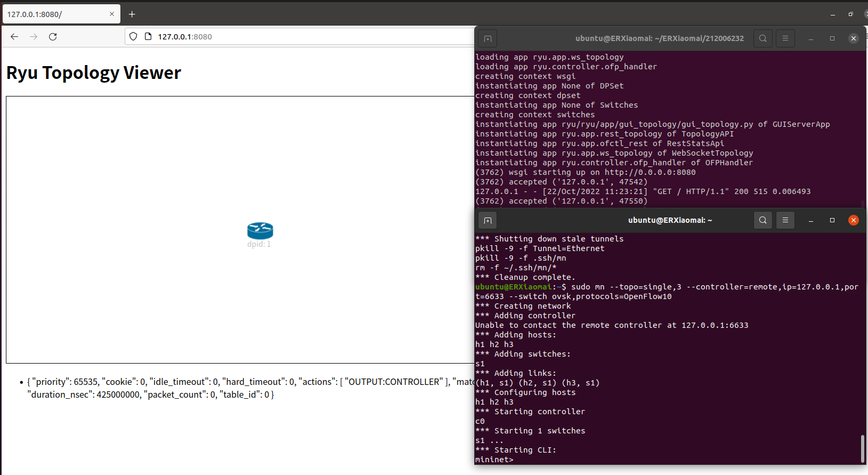Image resolution: width=868 pixels, height=475 pixels.
Task: Click '*** Starting CLI:' line in terminal
Action: tap(516, 450)
